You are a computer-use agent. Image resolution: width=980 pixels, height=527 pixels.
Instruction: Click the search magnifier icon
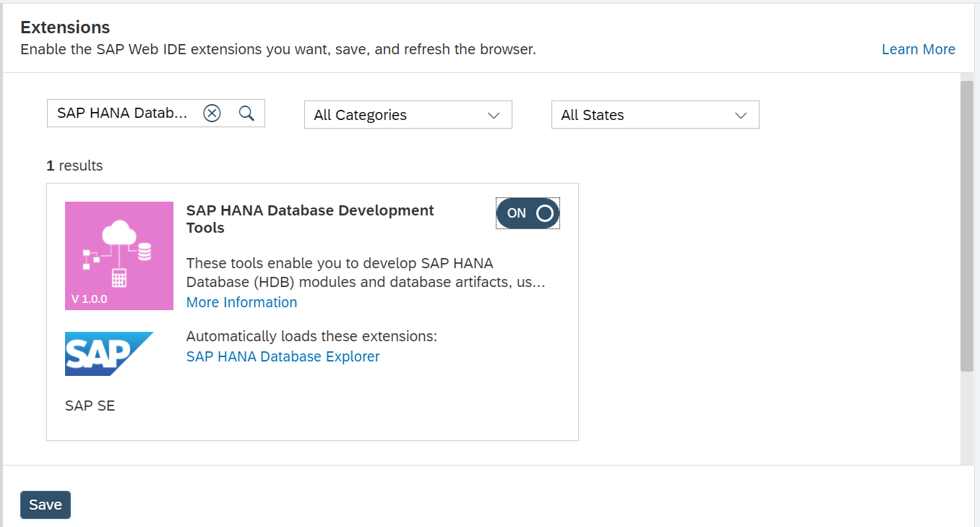coord(246,113)
